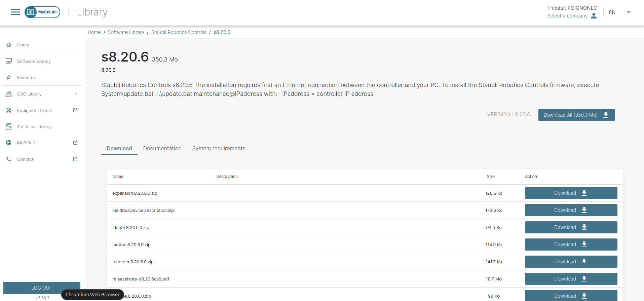Screen dimensions: 644x301
Task: Click Home breadcrumb link
Action: click(x=94, y=32)
